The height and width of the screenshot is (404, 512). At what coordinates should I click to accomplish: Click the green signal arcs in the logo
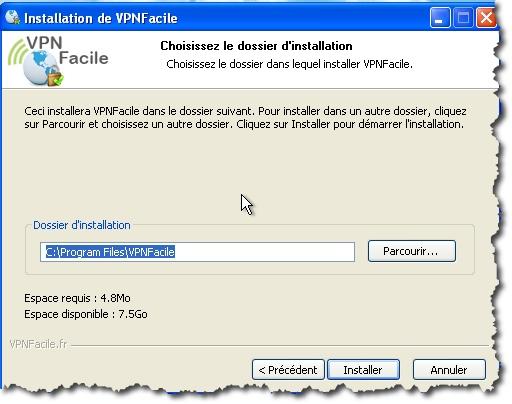click(17, 52)
